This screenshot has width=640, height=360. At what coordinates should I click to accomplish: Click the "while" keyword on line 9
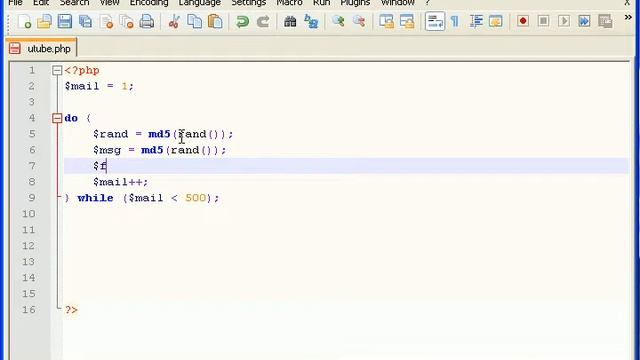click(96, 198)
